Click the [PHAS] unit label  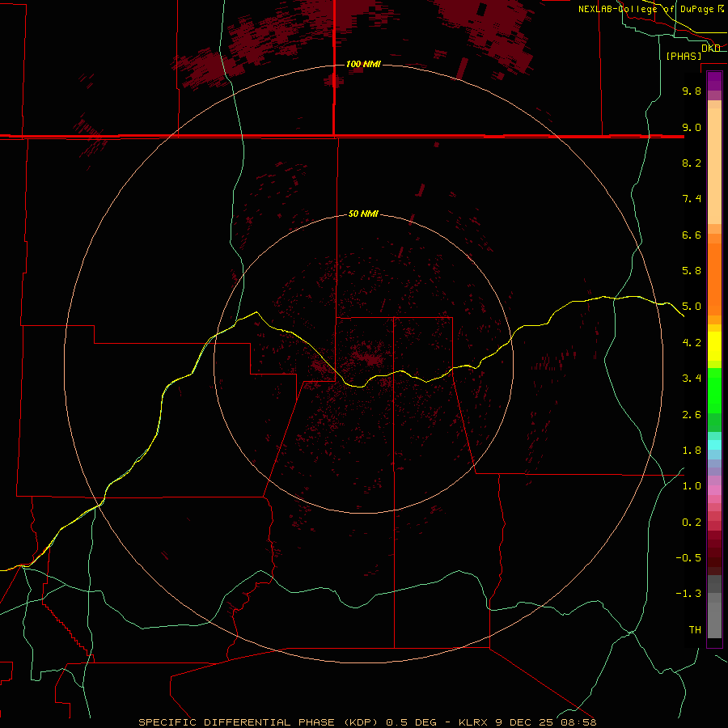click(x=684, y=56)
